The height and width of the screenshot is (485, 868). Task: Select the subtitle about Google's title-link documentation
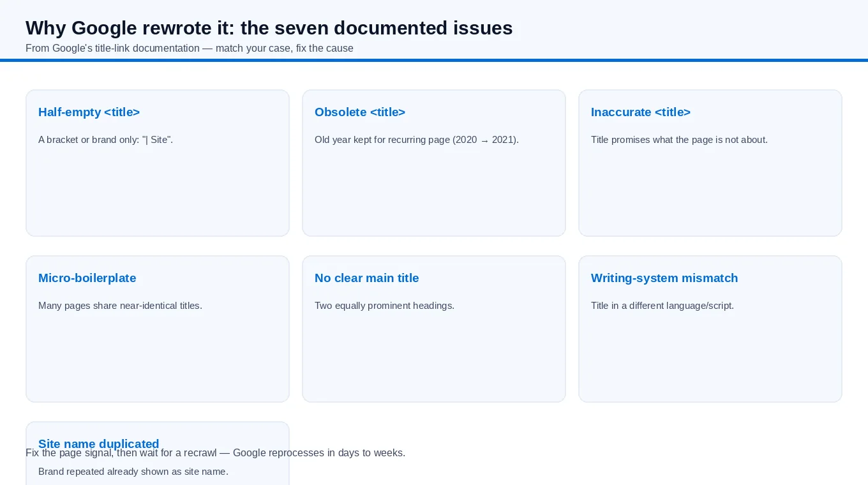[x=190, y=48]
